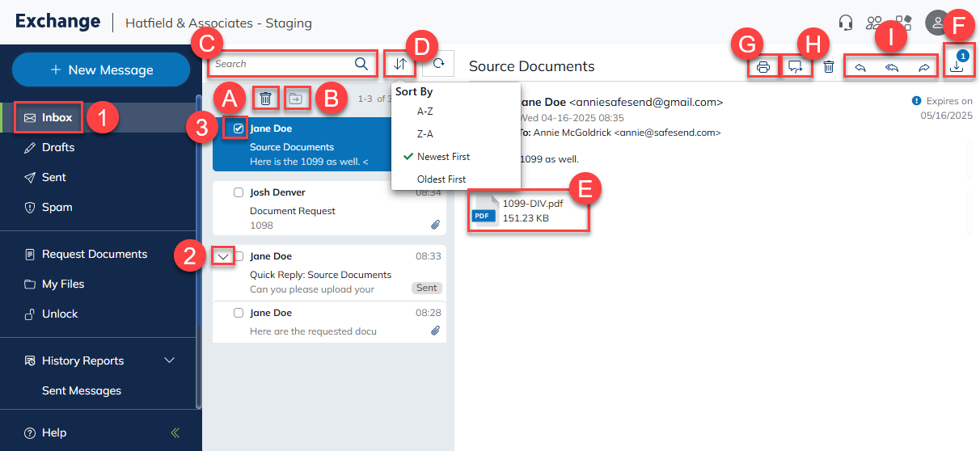Screen dimensions: 980x451
Task: Choose Oldest First sort option
Action: coord(441,179)
